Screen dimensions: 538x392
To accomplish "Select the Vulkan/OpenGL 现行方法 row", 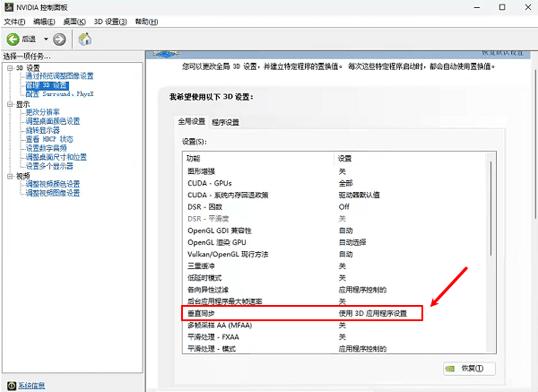I will [335, 254].
